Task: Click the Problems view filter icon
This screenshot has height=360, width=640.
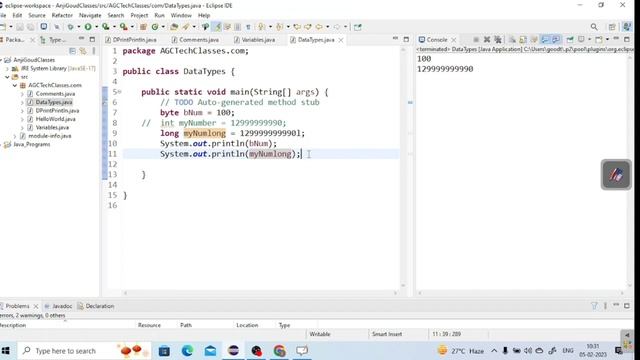Action: [594, 306]
